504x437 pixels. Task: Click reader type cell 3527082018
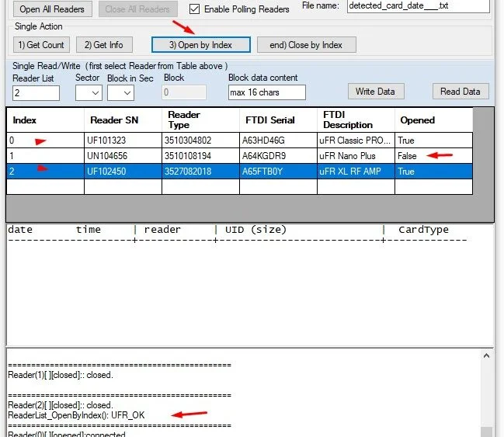coord(200,172)
